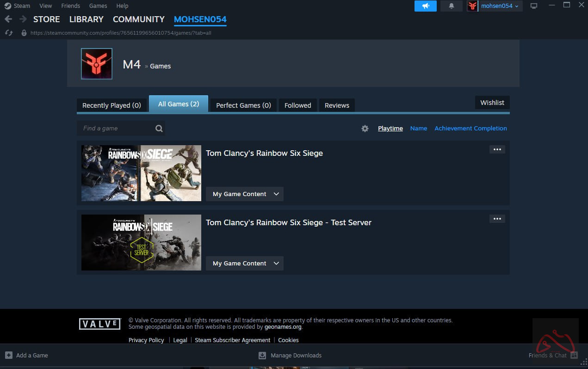Viewport: 588px width, 369px height.
Task: Expand My Game Content for Test Server
Action: [244, 263]
